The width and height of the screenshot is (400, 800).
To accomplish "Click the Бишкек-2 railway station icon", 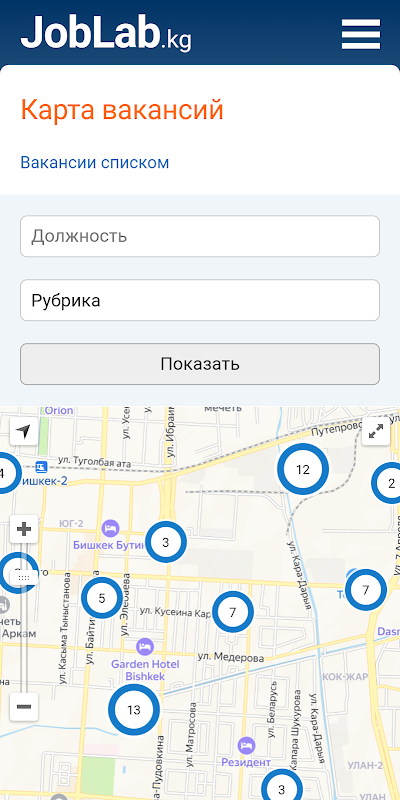I will click(41, 467).
